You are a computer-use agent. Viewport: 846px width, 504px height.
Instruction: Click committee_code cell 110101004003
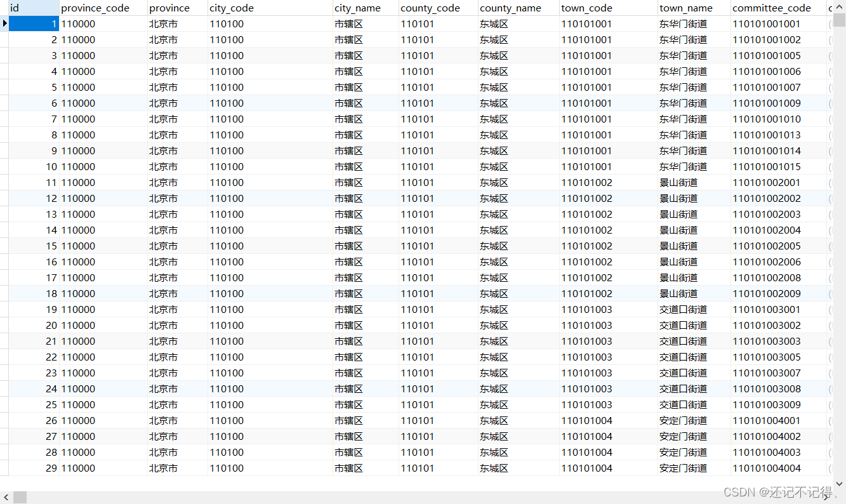[x=779, y=452]
